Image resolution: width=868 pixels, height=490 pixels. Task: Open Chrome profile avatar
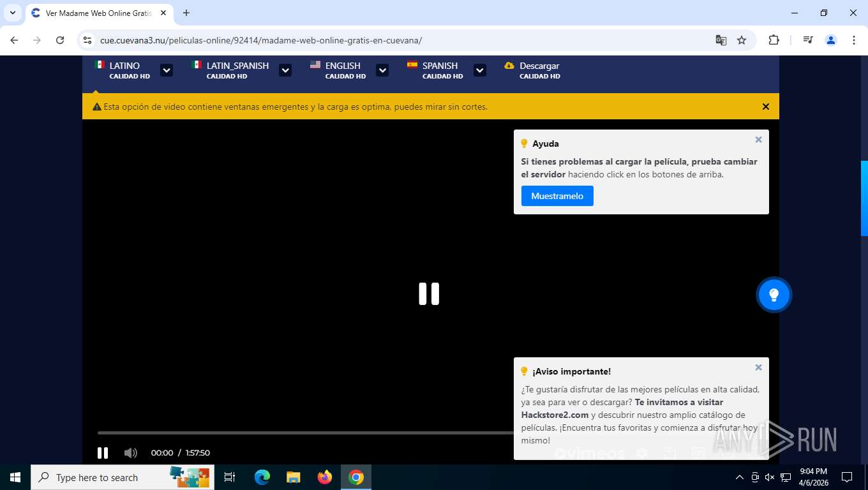click(831, 40)
